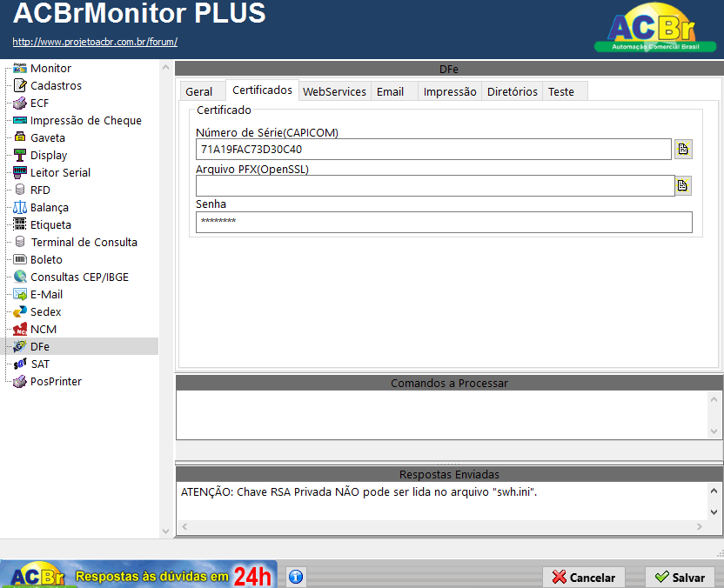Click the Comandos a Processar header
The height and width of the screenshot is (588, 724).
[x=449, y=383]
